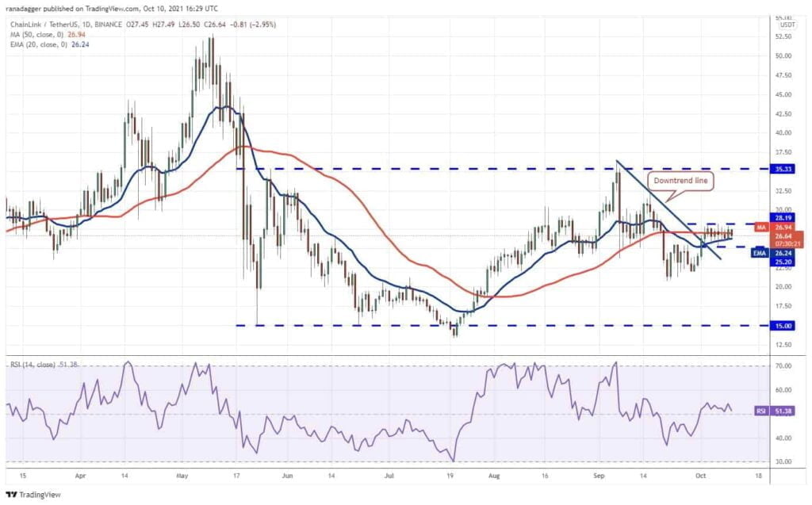Image resolution: width=812 pixels, height=505 pixels.
Task: Click the 70.00 level on RSI axis
Action: [x=783, y=365]
